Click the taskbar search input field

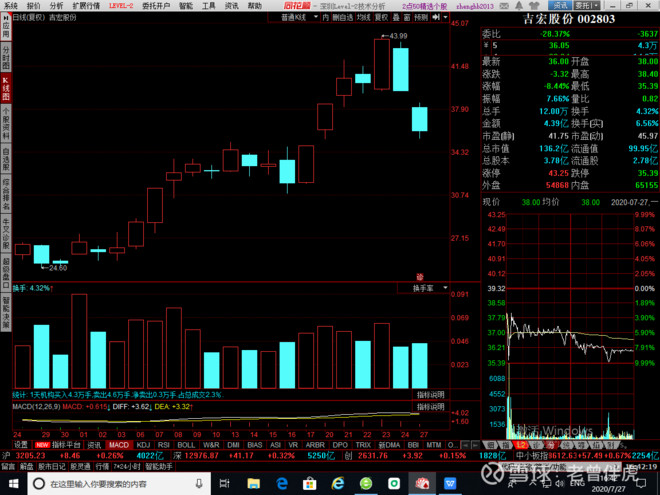point(119,484)
